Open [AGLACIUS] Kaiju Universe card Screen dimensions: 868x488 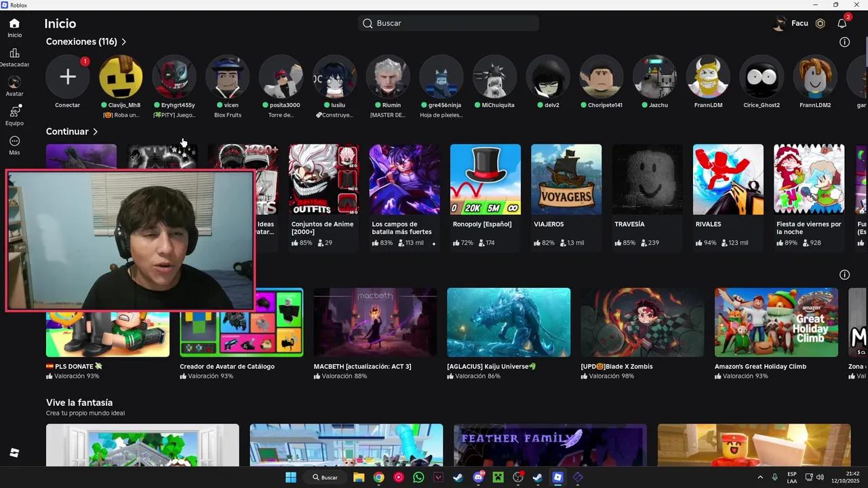click(x=509, y=334)
